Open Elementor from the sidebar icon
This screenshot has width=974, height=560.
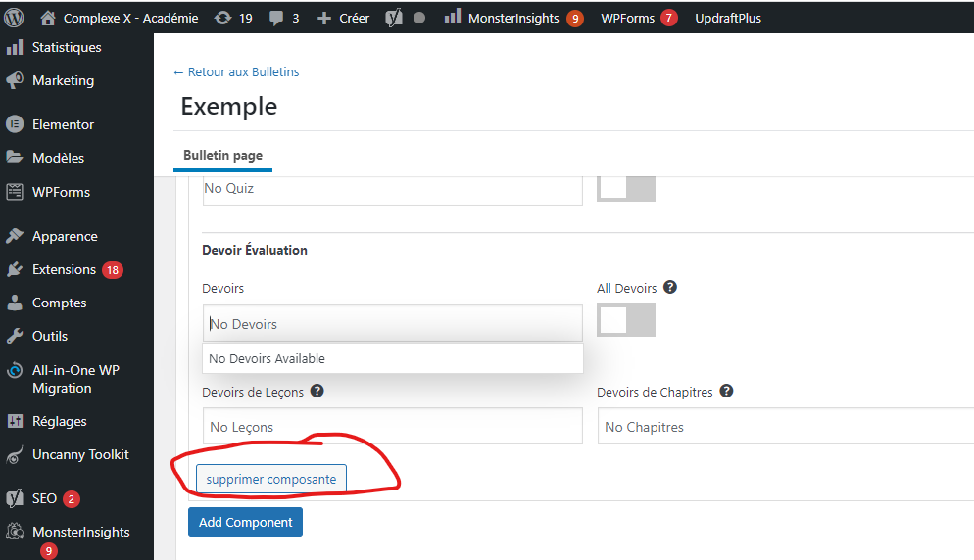(15, 124)
